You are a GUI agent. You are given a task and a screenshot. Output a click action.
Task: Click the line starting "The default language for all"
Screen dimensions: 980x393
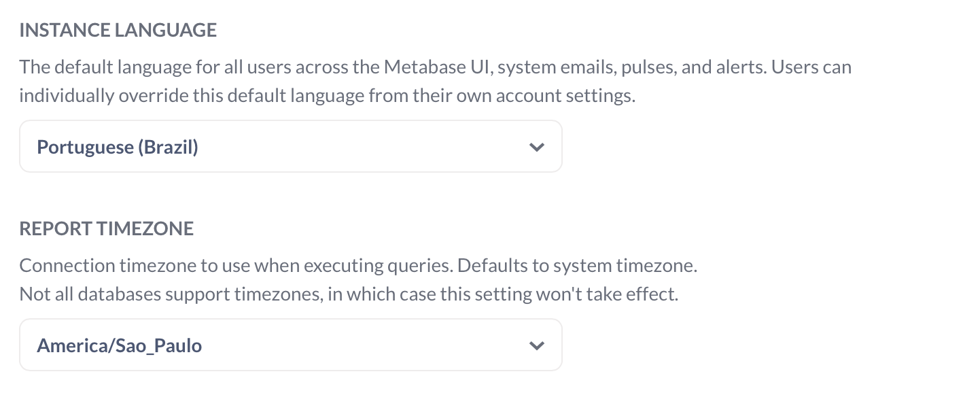[436, 67]
